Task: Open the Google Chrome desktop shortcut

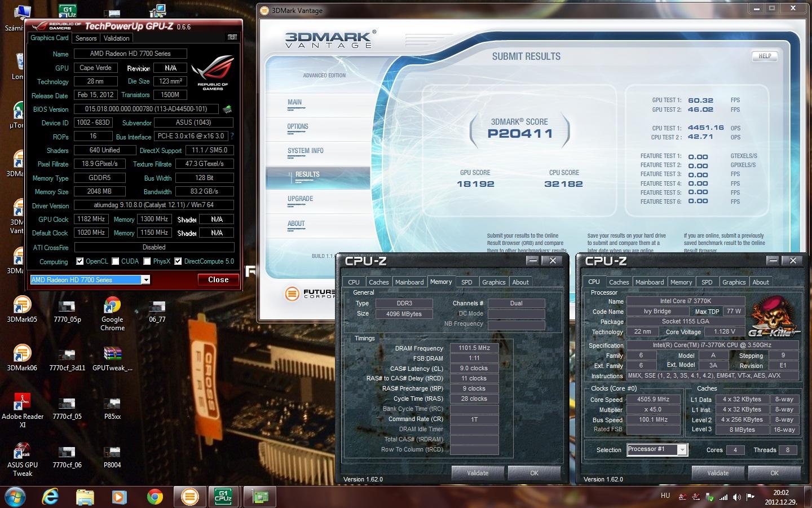Action: pyautogui.click(x=112, y=314)
